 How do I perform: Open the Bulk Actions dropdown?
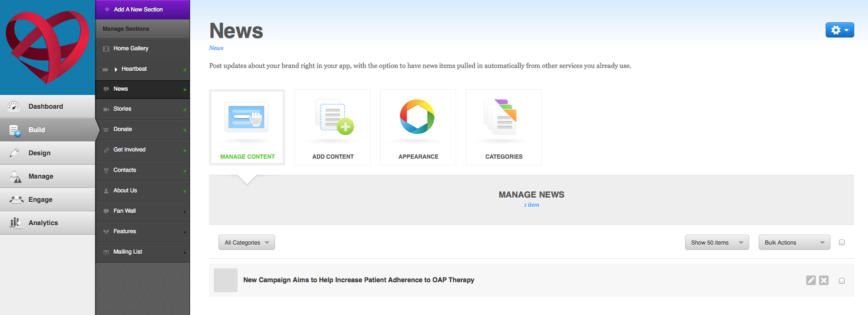pos(794,242)
